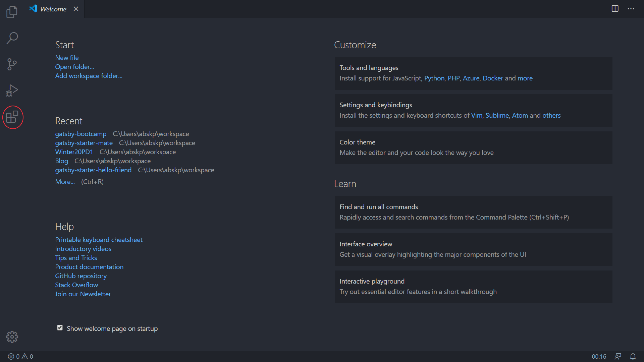The image size is (644, 362).
Task: Open the Source Control view
Action: coord(12,64)
